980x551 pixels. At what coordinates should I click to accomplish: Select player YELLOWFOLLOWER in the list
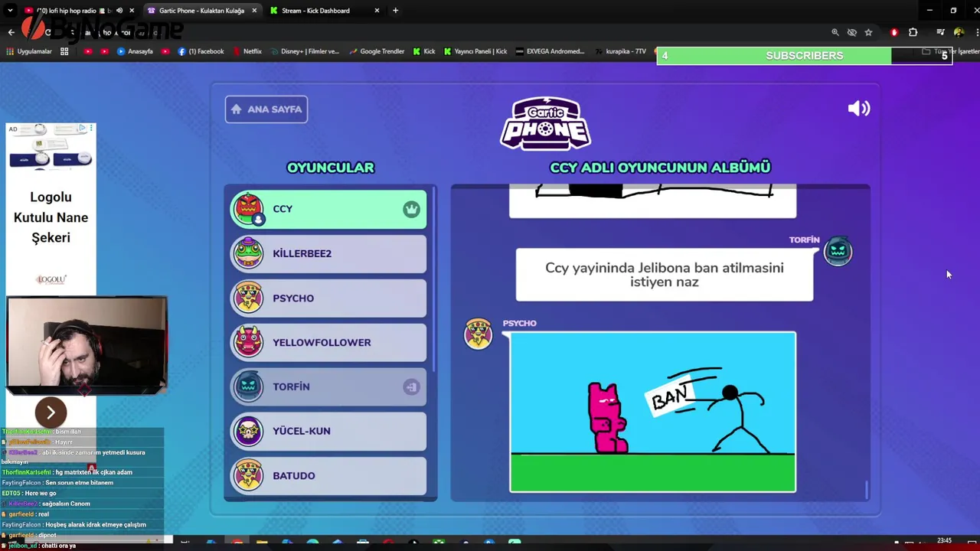click(x=328, y=342)
